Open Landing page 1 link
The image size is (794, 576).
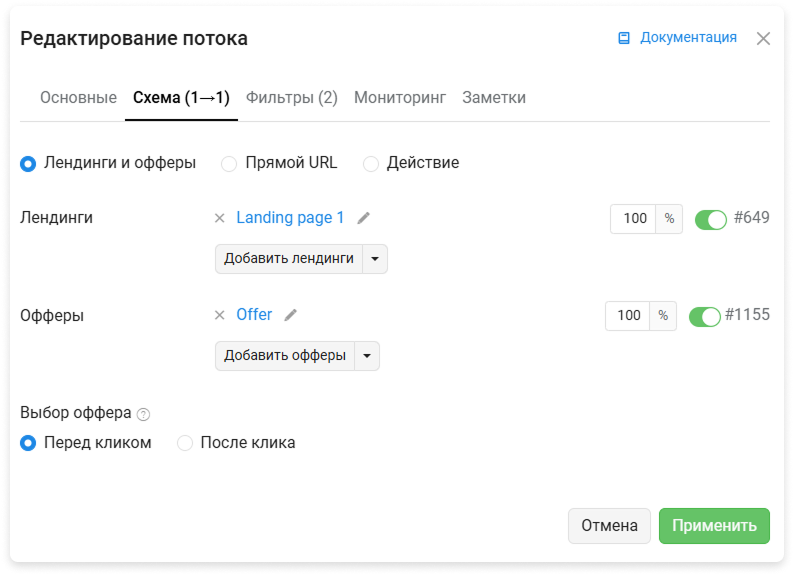pos(290,217)
